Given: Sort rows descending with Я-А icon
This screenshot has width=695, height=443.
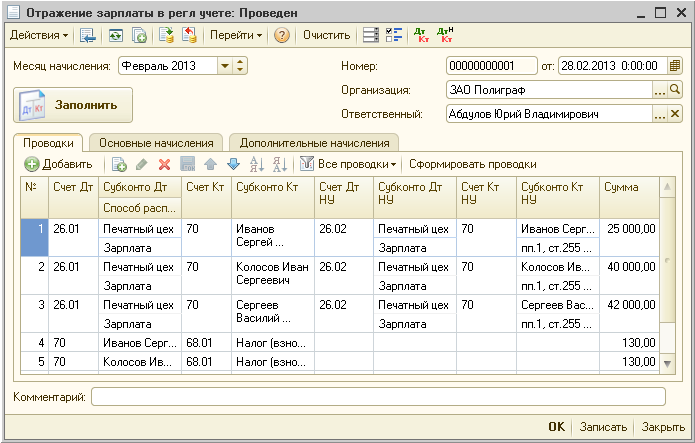Looking at the screenshot, I should [x=280, y=165].
